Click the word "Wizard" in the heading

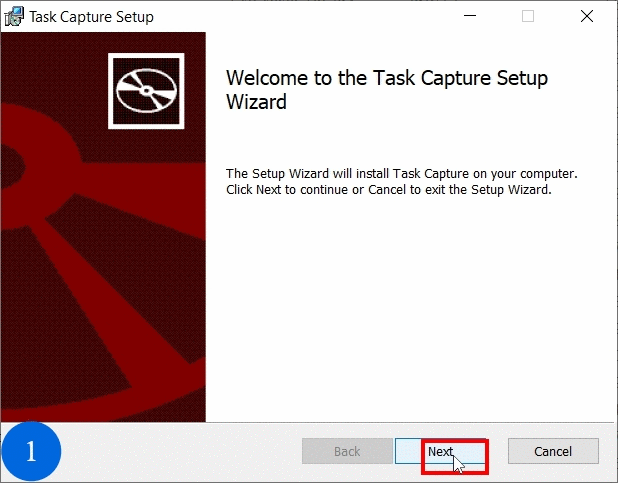(256, 102)
